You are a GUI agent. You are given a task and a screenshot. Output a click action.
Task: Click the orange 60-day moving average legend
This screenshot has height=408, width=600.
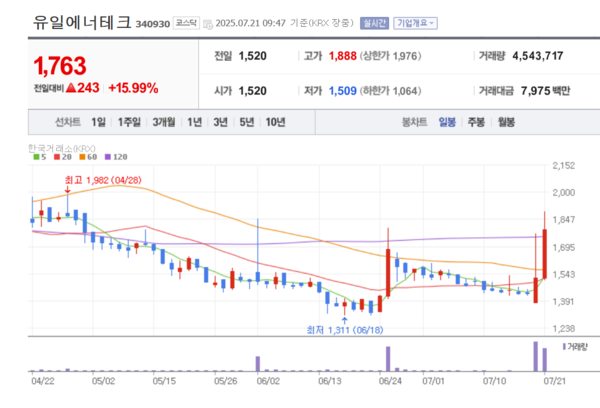click(x=88, y=157)
